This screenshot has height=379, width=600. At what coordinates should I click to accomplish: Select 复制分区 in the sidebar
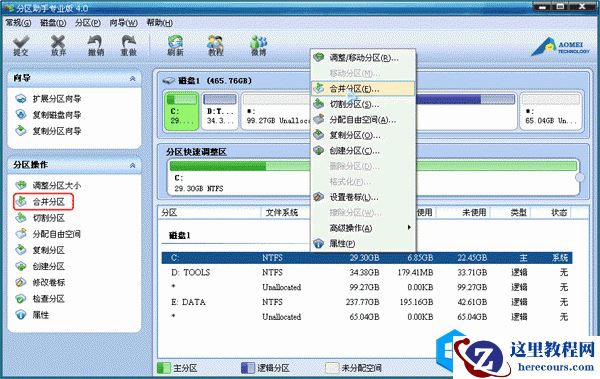tap(40, 250)
